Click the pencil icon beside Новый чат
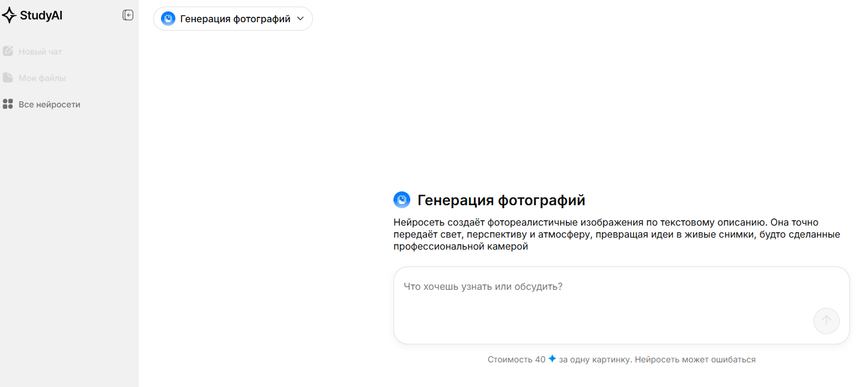The width and height of the screenshot is (868, 387). click(x=8, y=52)
